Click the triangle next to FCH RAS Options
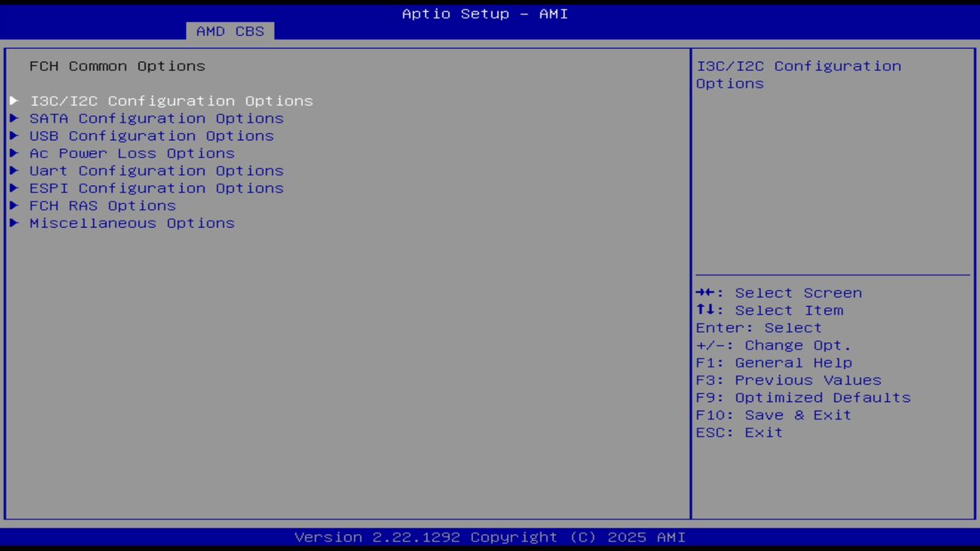980x551 pixels. (x=14, y=206)
